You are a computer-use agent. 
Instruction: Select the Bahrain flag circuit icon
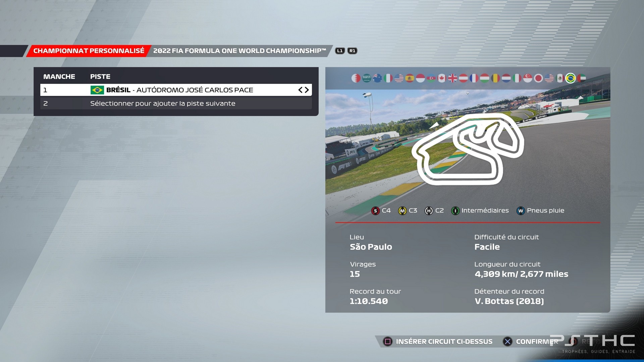pyautogui.click(x=356, y=78)
